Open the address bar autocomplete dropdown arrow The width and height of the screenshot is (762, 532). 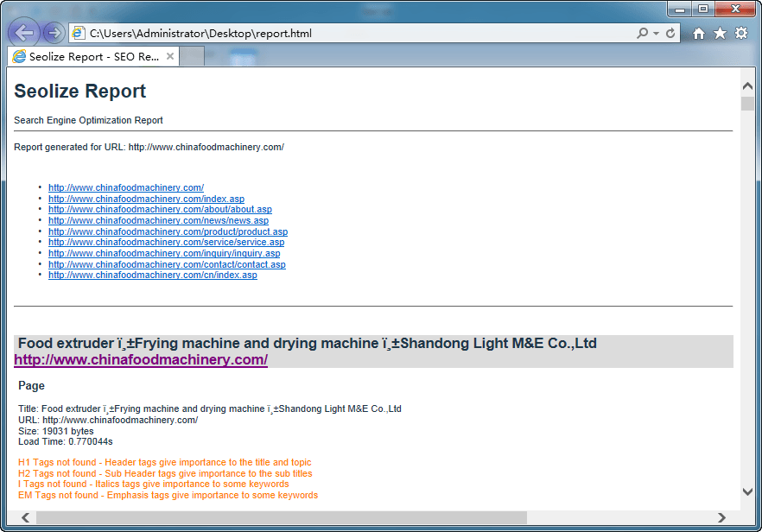(656, 34)
